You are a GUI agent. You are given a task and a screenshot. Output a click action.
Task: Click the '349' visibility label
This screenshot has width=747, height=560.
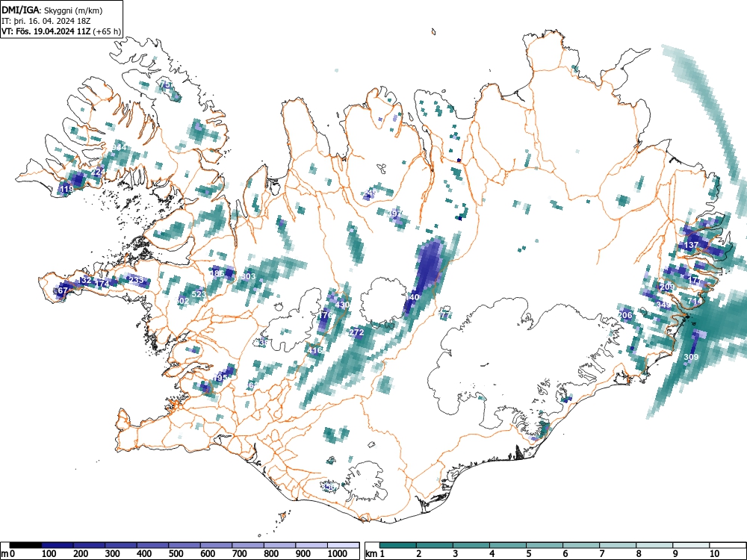[x=663, y=305]
